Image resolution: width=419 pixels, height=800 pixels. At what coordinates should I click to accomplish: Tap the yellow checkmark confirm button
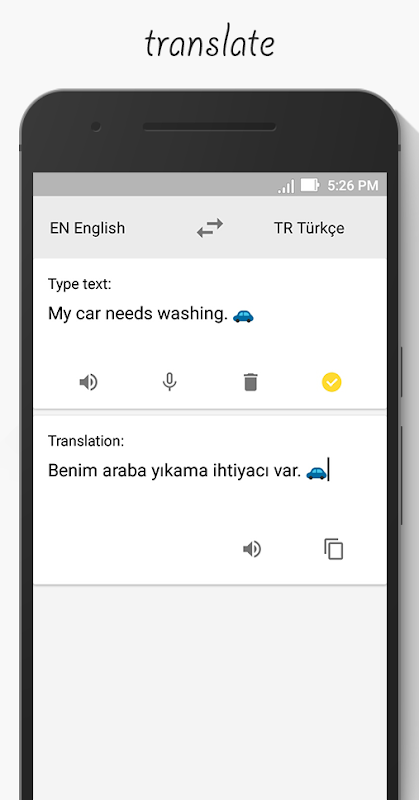(332, 382)
